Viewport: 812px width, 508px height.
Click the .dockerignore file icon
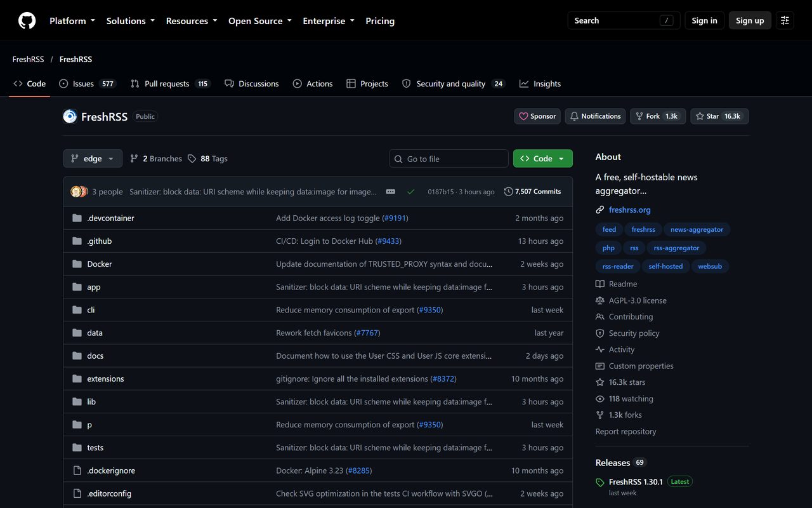tap(77, 471)
